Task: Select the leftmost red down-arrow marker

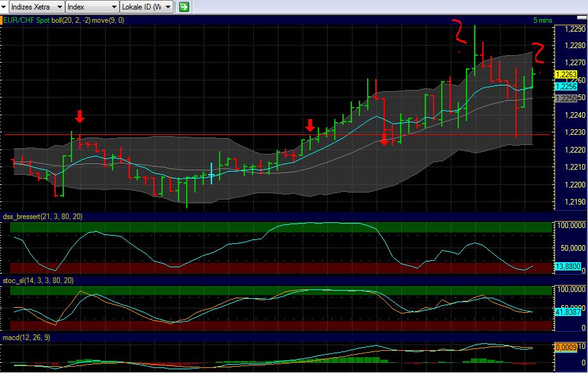Action: pos(79,117)
